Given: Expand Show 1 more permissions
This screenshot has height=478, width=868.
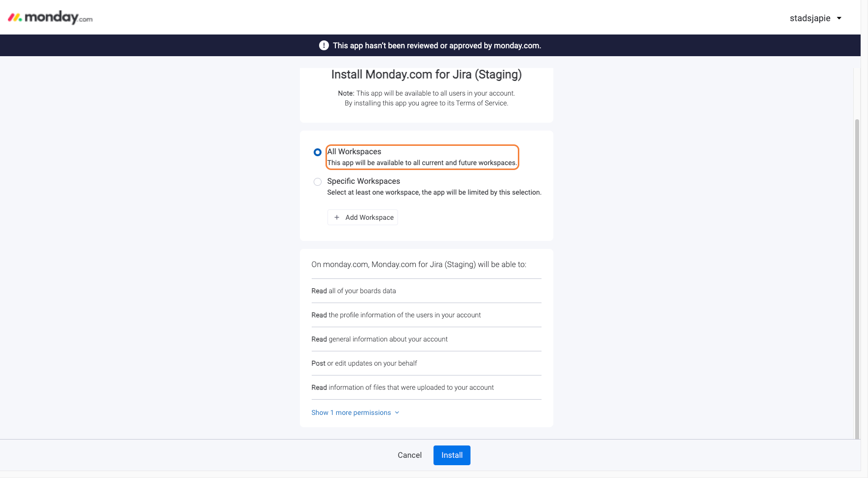Looking at the screenshot, I should point(355,412).
